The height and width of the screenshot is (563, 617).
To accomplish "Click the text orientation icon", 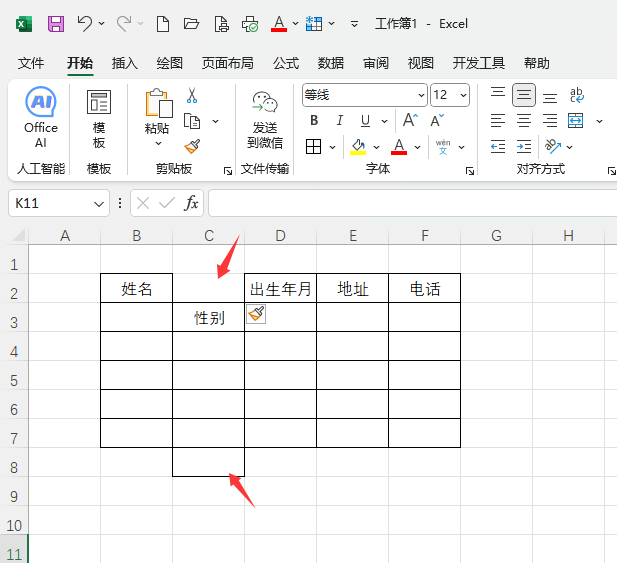I will [553, 146].
